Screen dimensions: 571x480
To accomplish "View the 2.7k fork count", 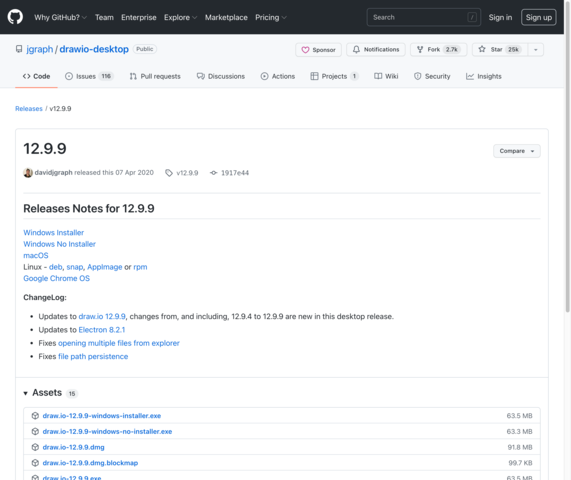I will (x=452, y=50).
